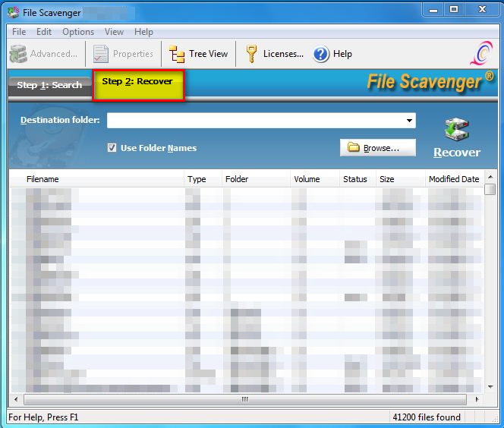Sort by Folder column header
The image size is (504, 428).
[257, 179]
